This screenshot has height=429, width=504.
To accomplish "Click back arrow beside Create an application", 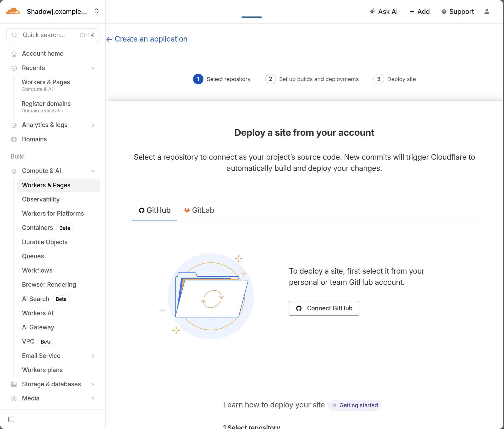I will [x=109, y=39].
